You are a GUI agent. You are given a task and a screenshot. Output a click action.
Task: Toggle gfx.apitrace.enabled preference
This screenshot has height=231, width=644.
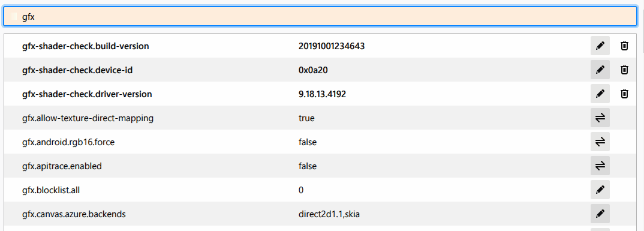[600, 166]
